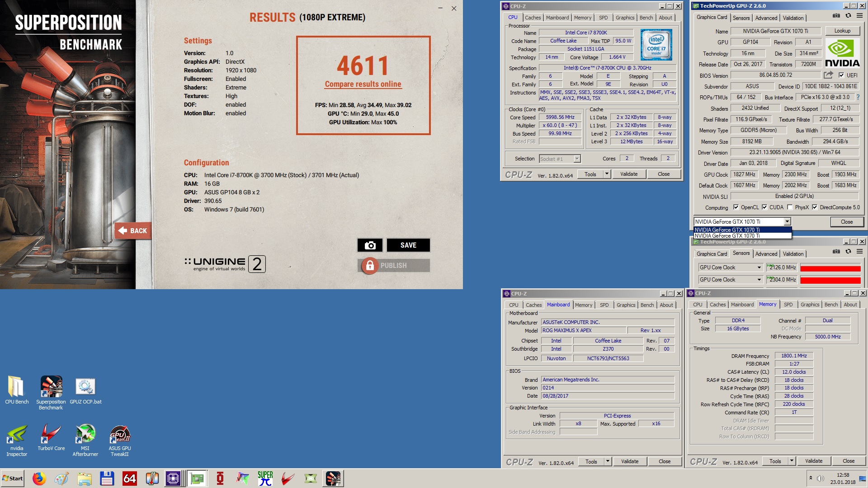
Task: Click Validate in the top CPU-Z window
Action: [629, 174]
